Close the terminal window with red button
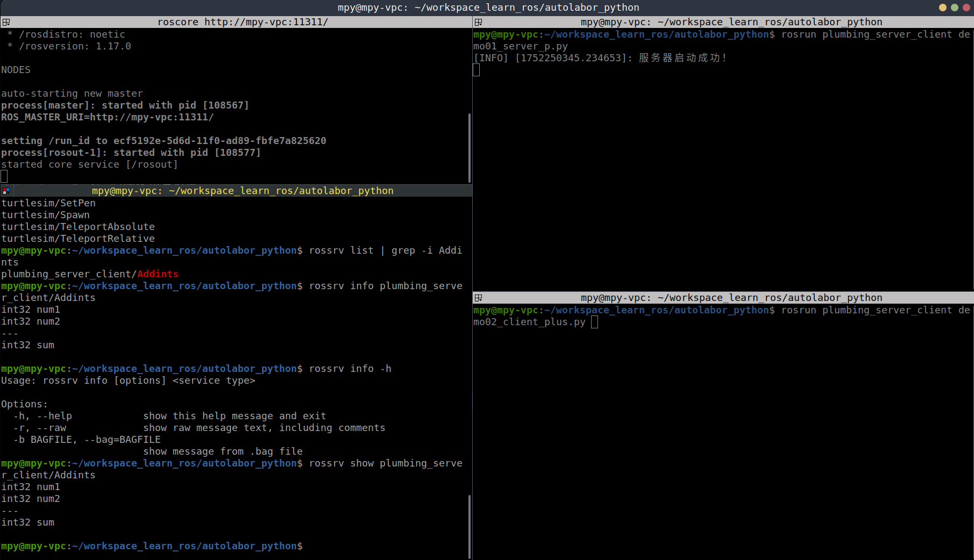This screenshot has width=974, height=560. [x=966, y=8]
